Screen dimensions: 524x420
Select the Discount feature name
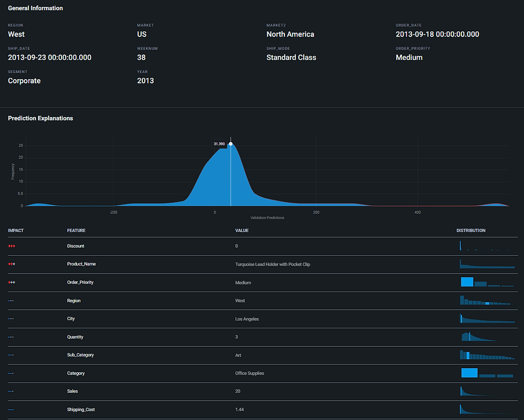click(75, 246)
